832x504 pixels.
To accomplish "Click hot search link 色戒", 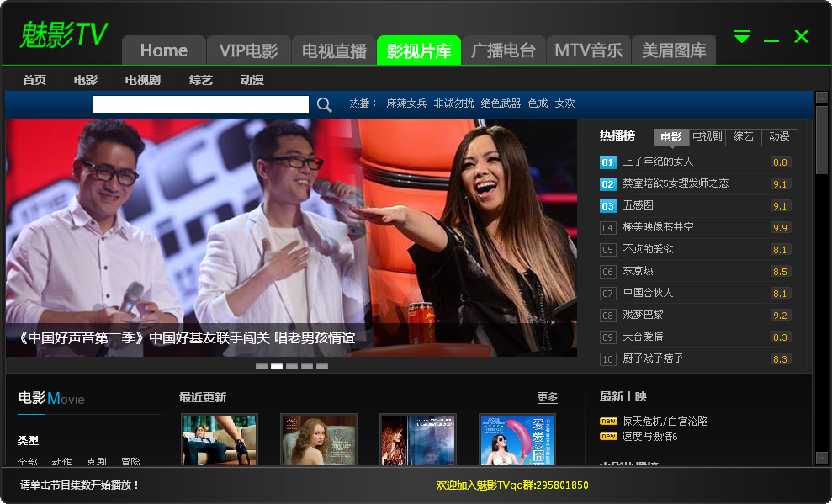I will coord(538,103).
